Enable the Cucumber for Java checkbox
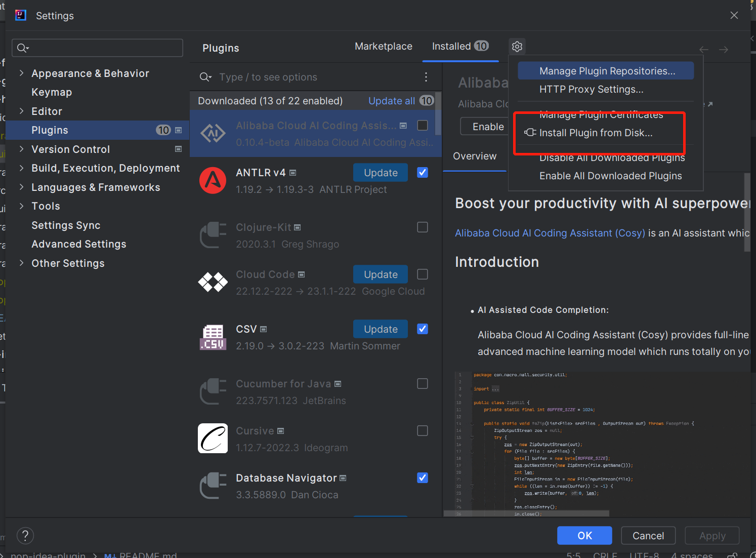Image resolution: width=756 pixels, height=558 pixels. click(423, 383)
